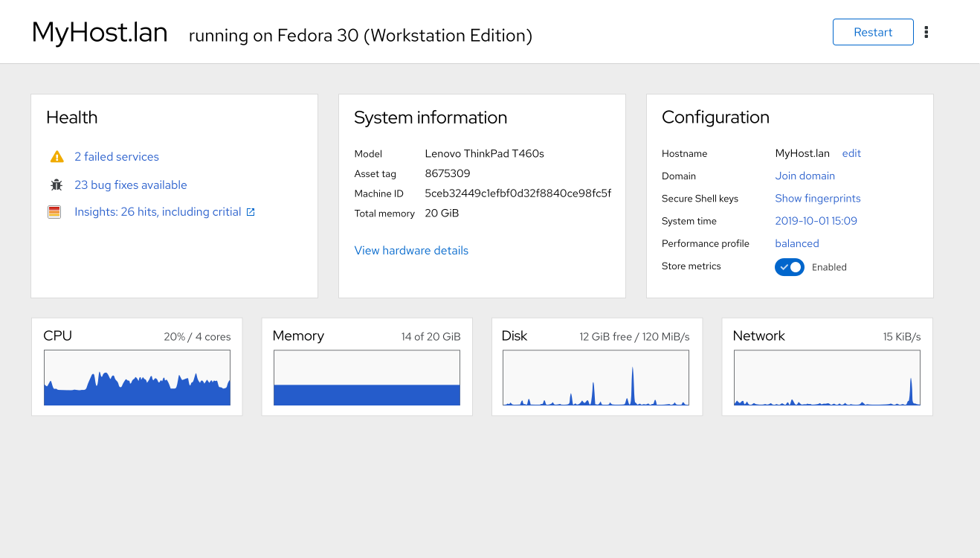980x558 pixels.
Task: Open the 2 failed services link
Action: point(117,157)
